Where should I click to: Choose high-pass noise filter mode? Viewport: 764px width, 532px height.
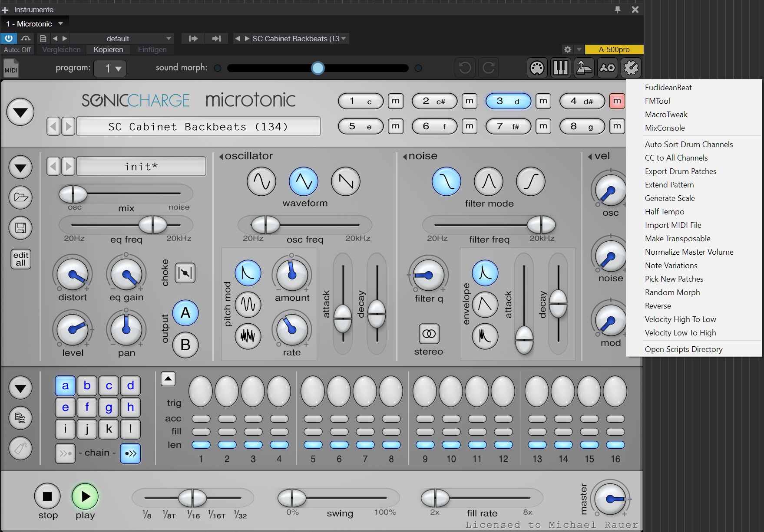point(531,181)
